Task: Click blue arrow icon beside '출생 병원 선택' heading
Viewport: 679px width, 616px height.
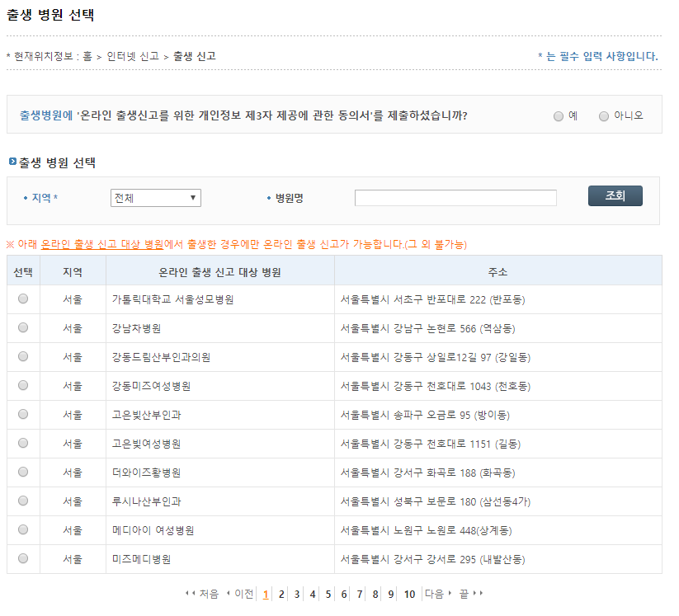Action: [12, 162]
